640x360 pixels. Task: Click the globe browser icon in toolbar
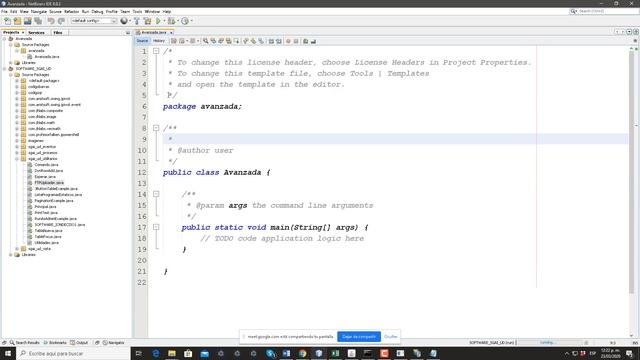point(124,21)
